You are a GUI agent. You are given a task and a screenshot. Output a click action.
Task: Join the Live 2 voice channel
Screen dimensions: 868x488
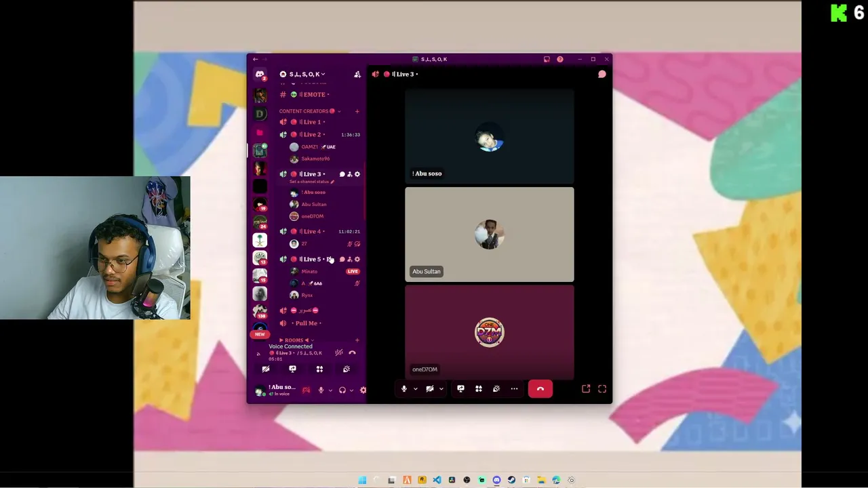(319, 134)
